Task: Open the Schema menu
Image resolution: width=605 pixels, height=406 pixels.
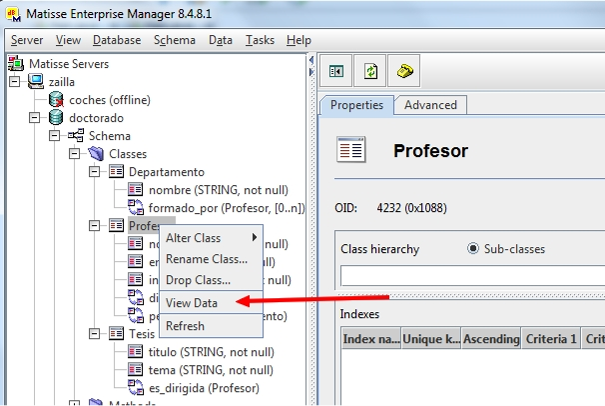Action: click(174, 40)
